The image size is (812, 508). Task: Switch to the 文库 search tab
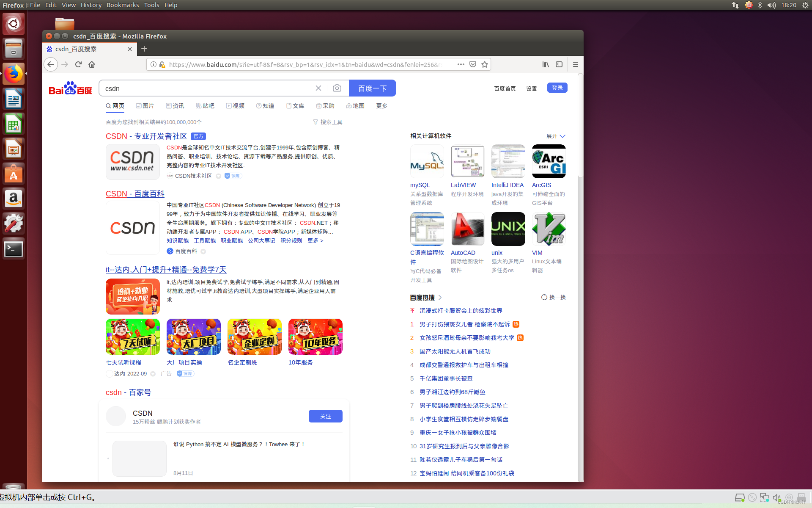tap(295, 106)
